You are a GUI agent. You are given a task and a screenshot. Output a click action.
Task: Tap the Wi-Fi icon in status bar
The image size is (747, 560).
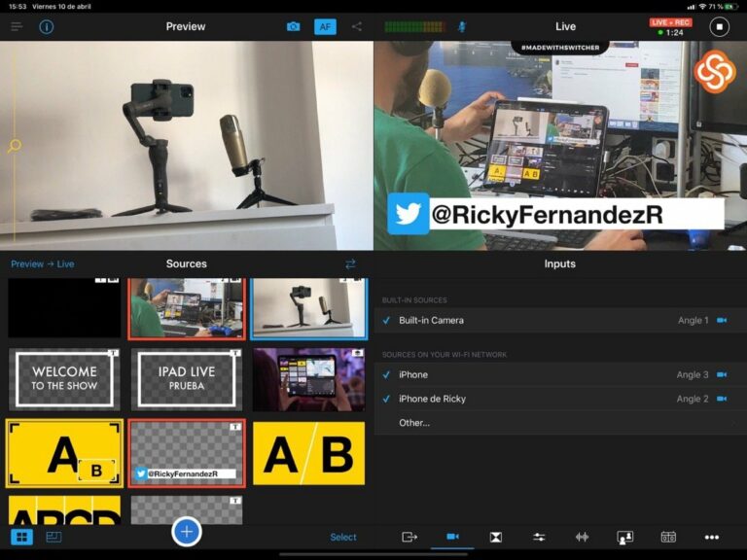pos(702,6)
